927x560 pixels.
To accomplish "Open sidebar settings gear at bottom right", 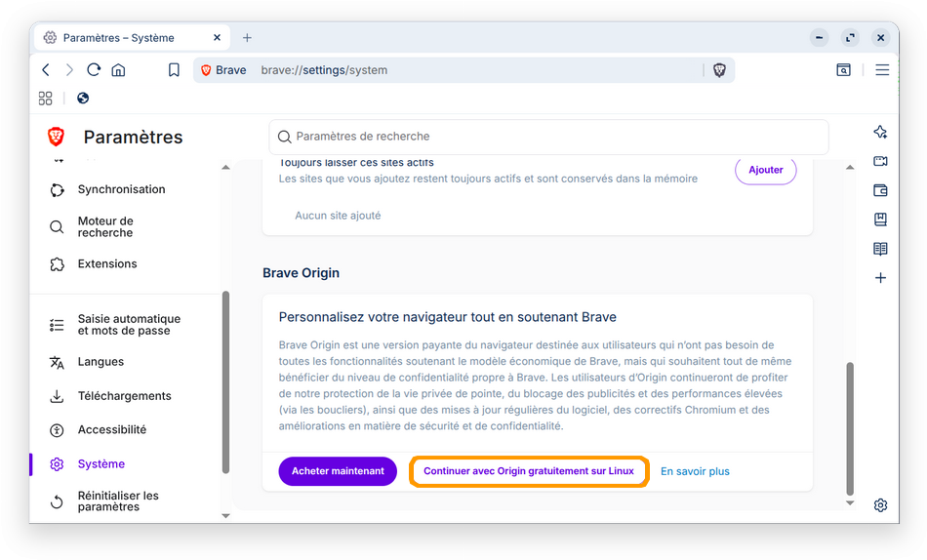I will [x=880, y=505].
